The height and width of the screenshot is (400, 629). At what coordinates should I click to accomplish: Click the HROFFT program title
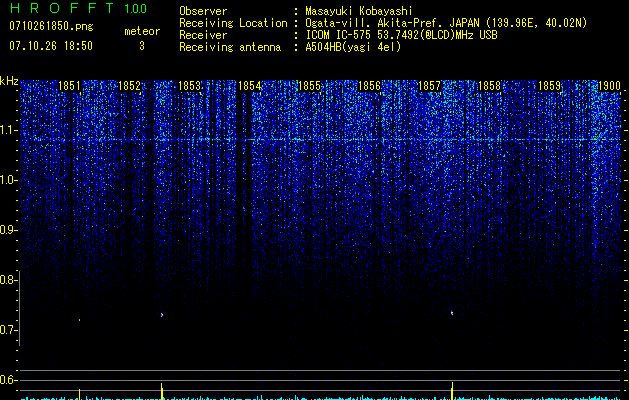tap(62, 8)
